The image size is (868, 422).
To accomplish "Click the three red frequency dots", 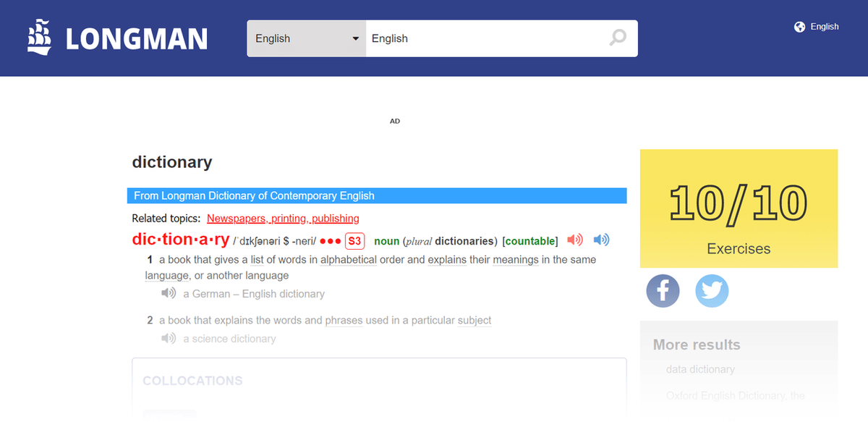I will coord(330,241).
